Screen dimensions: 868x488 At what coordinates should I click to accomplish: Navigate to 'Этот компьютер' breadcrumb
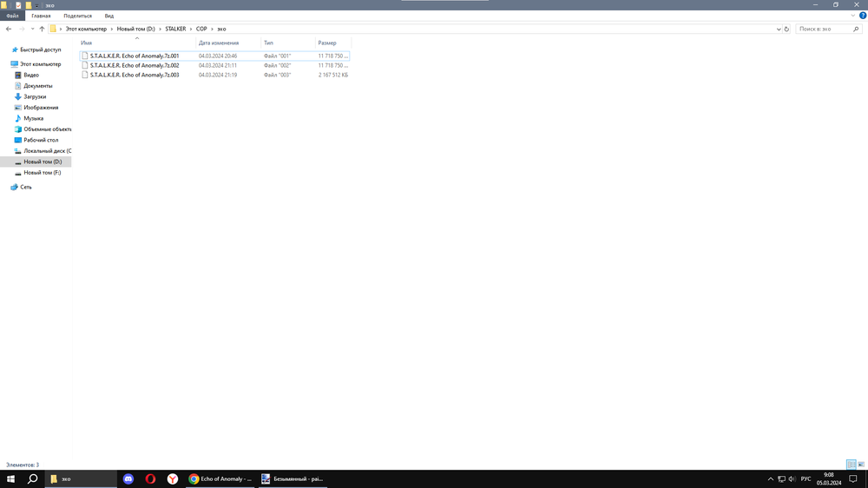click(86, 29)
